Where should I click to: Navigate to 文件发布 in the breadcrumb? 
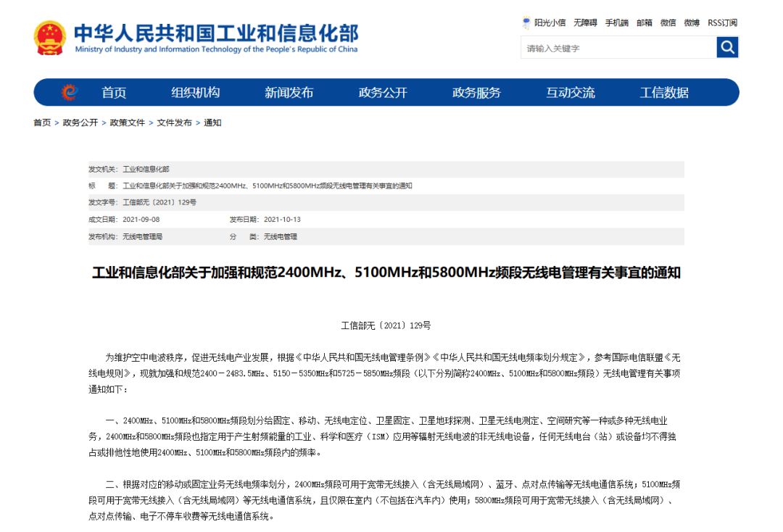175,122
